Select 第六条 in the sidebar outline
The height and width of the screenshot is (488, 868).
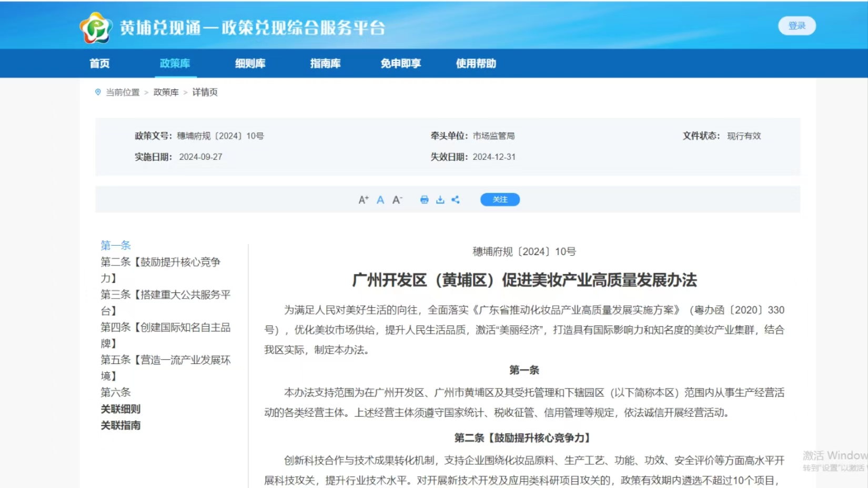click(x=116, y=392)
